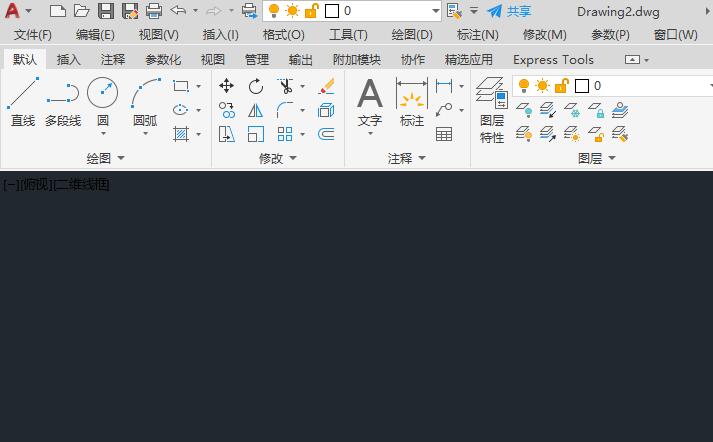Click the Rectangular Array icon
713x442 pixels.
(x=285, y=134)
